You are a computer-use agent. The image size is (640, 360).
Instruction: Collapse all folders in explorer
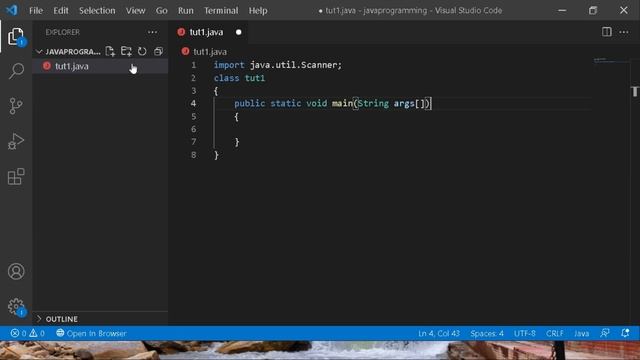(158, 51)
